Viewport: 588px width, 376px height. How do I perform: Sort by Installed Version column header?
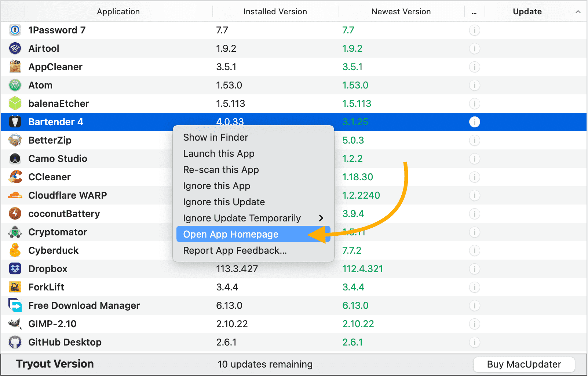pos(275,12)
